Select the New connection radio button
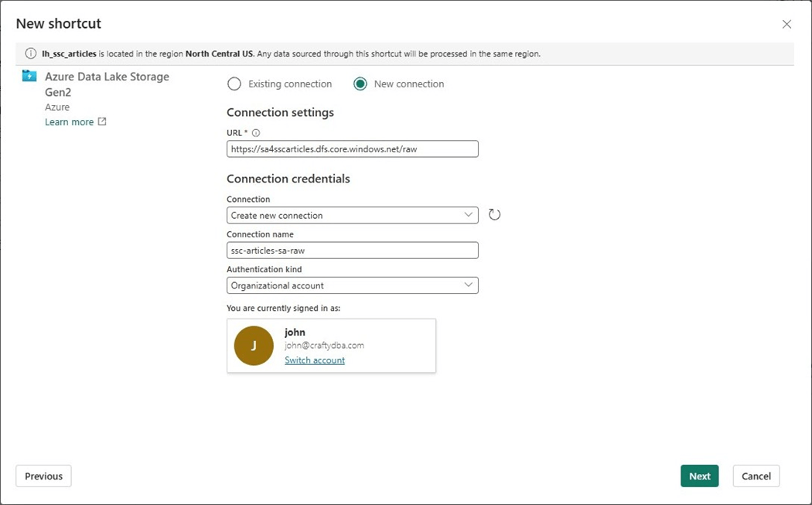Screen dimensions: 812x505 click(360, 84)
